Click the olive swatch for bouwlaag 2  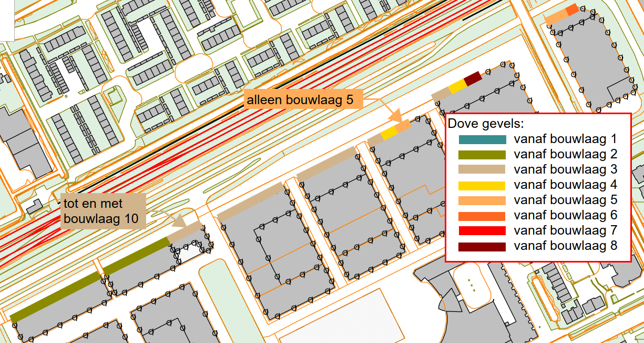click(x=482, y=155)
